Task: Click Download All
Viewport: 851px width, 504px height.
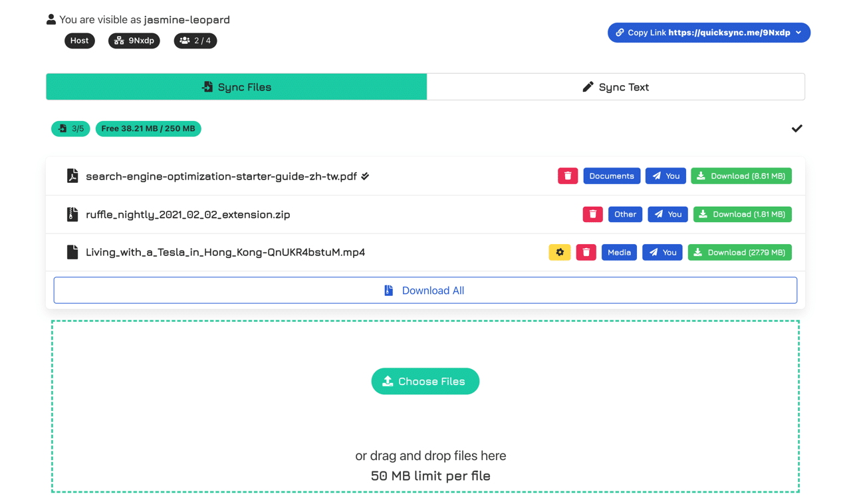Action: [425, 290]
